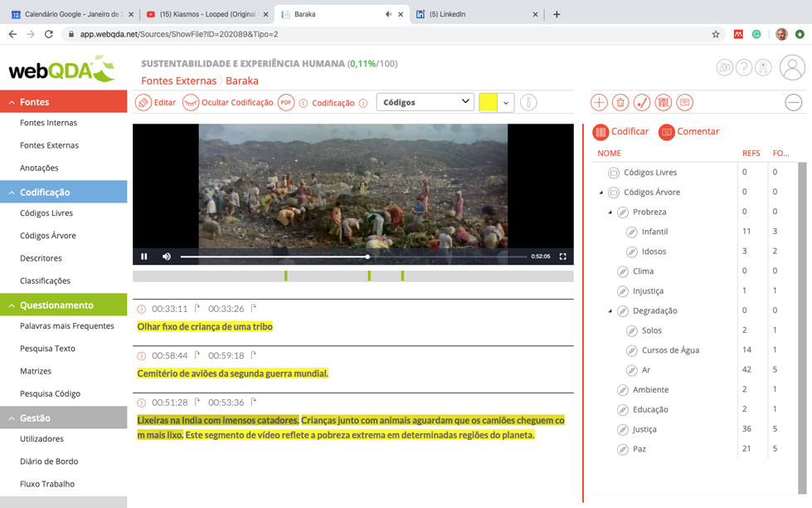
Task: Open Fontes Internas in the sidebar
Action: pos(48,123)
